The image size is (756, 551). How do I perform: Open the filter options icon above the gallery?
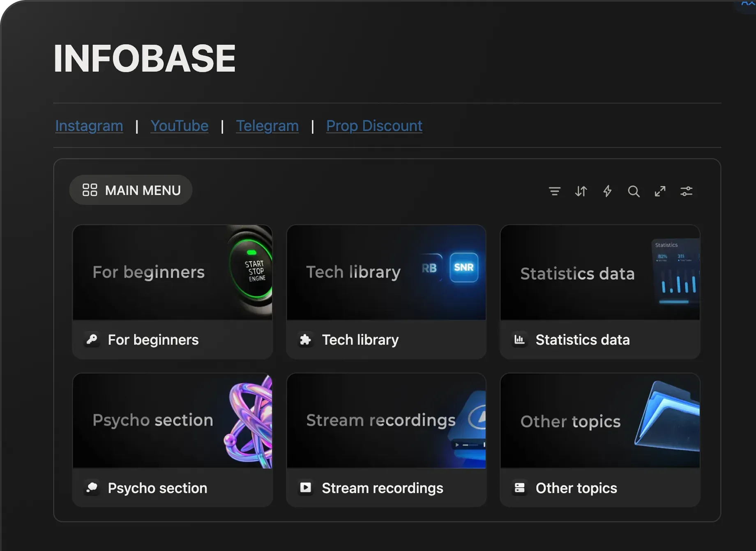pos(555,191)
